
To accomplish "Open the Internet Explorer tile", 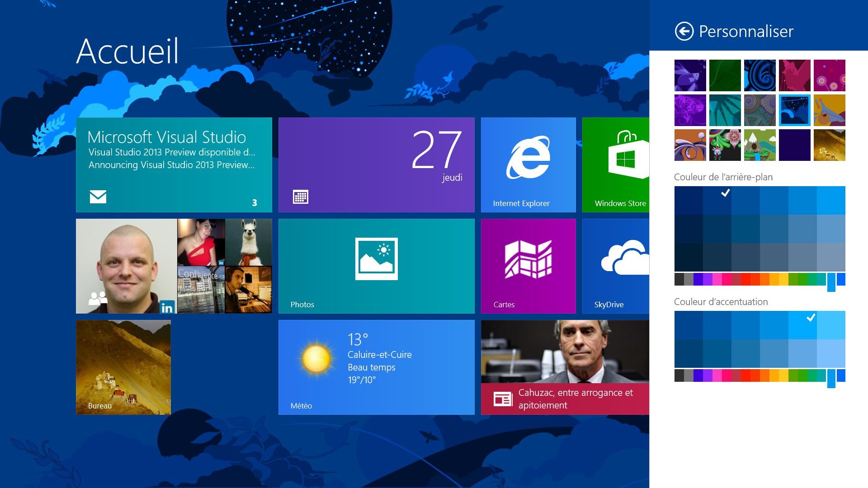I will (x=528, y=165).
